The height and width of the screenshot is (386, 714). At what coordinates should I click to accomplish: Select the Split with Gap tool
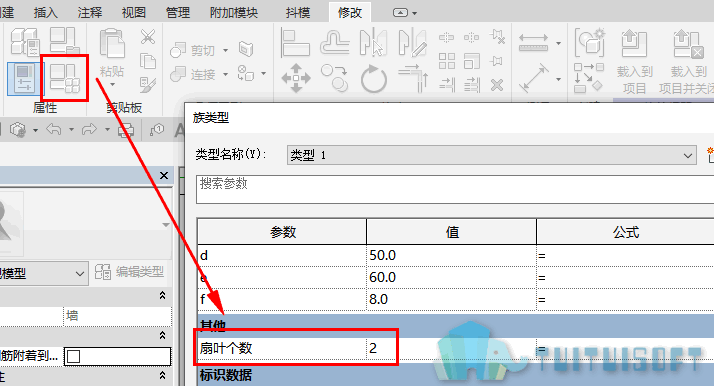[x=471, y=37]
